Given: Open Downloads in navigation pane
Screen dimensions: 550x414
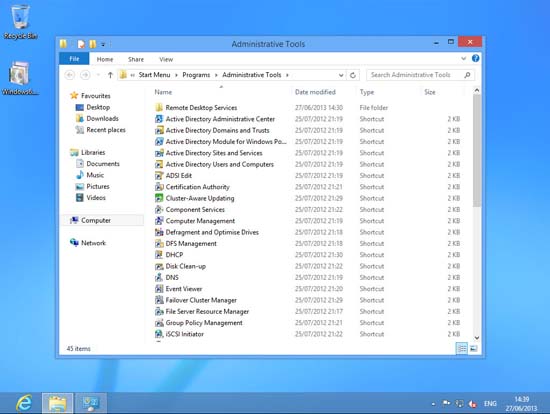Looking at the screenshot, I should [x=102, y=118].
